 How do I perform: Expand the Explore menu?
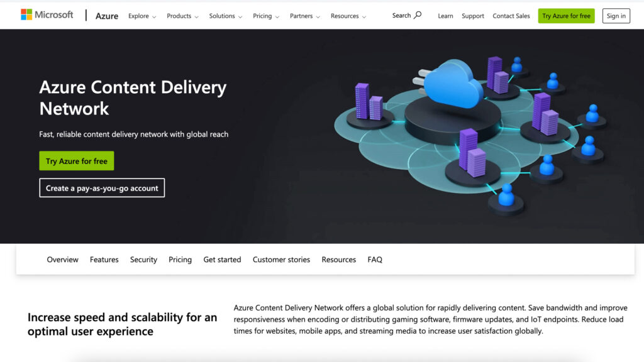tap(142, 16)
